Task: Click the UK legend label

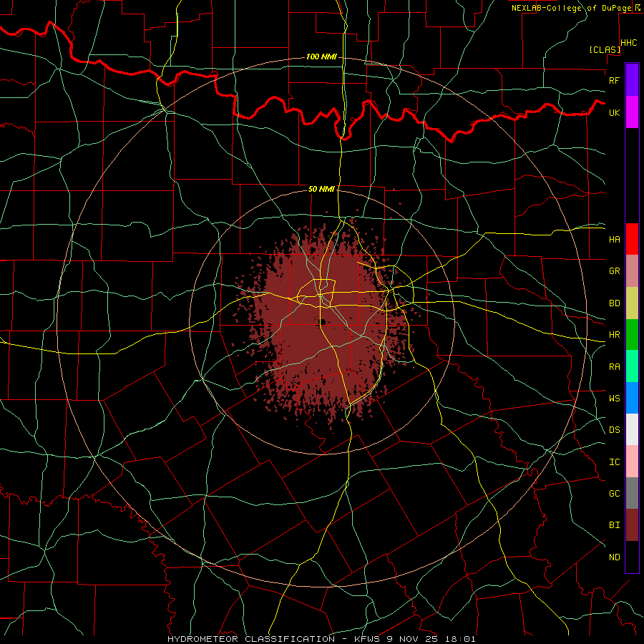Action: click(614, 112)
